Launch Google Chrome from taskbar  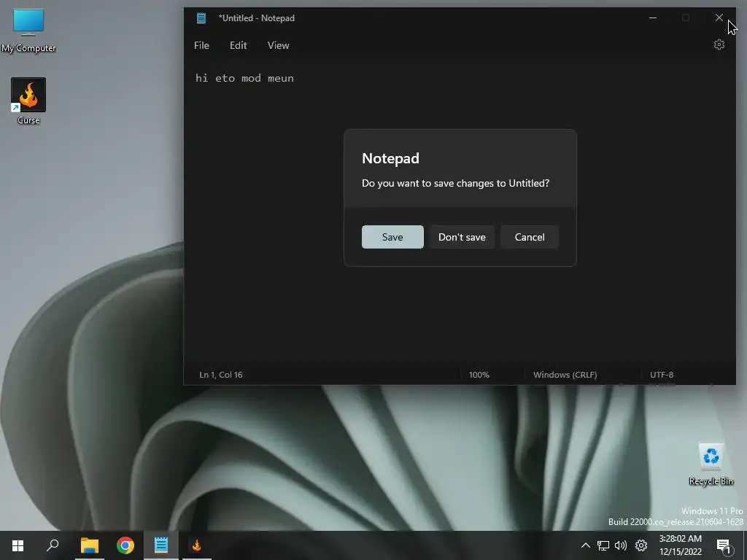pos(125,545)
